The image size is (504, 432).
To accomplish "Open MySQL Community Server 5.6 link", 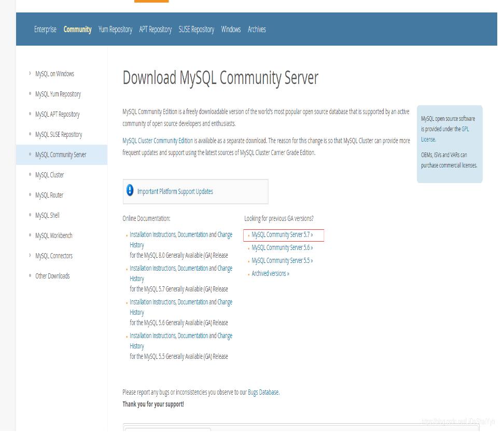I will (282, 248).
